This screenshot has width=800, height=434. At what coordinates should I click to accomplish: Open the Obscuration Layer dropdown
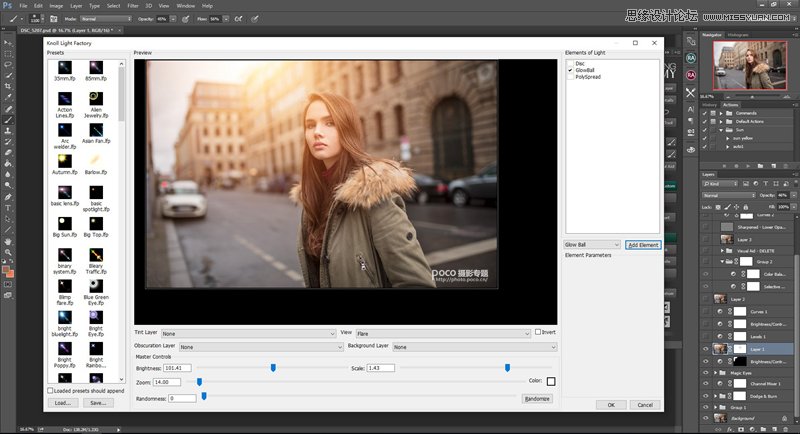point(261,346)
